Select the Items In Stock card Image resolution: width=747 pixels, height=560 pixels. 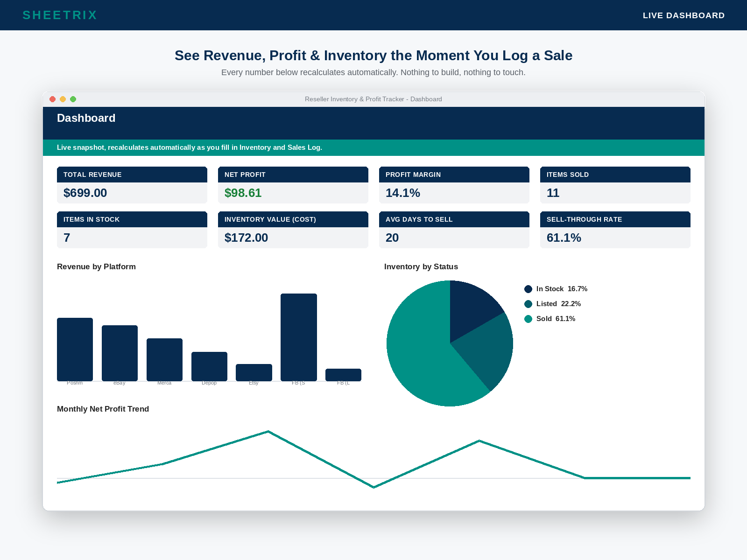point(132,230)
